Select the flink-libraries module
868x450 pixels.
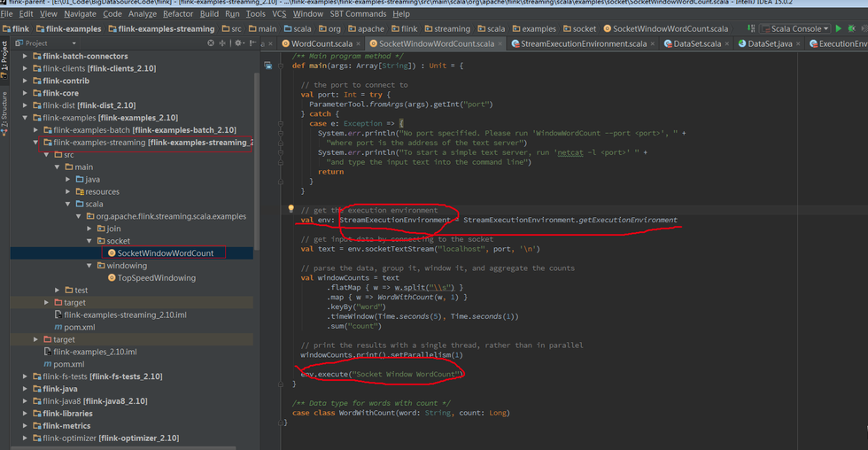[x=63, y=413]
